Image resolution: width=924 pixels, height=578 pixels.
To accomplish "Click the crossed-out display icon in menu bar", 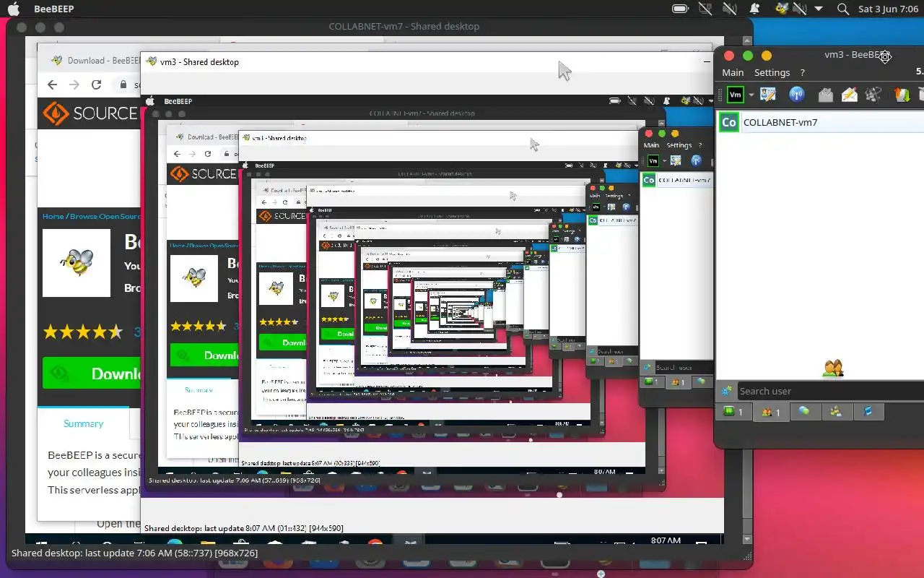I will pyautogui.click(x=705, y=9).
